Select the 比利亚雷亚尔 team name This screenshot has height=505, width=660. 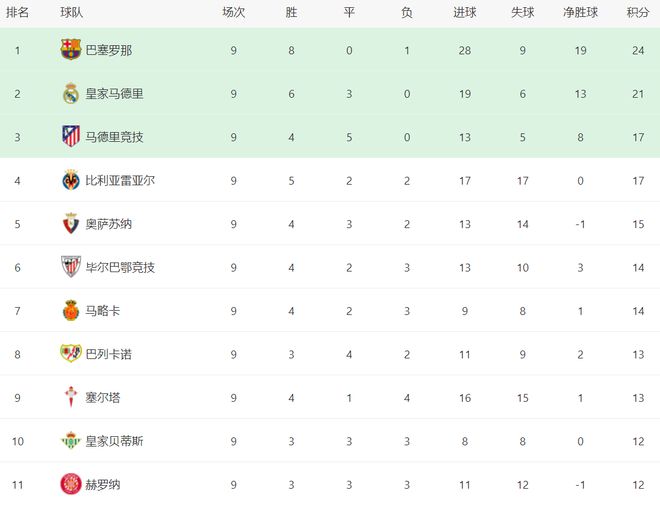coord(120,181)
